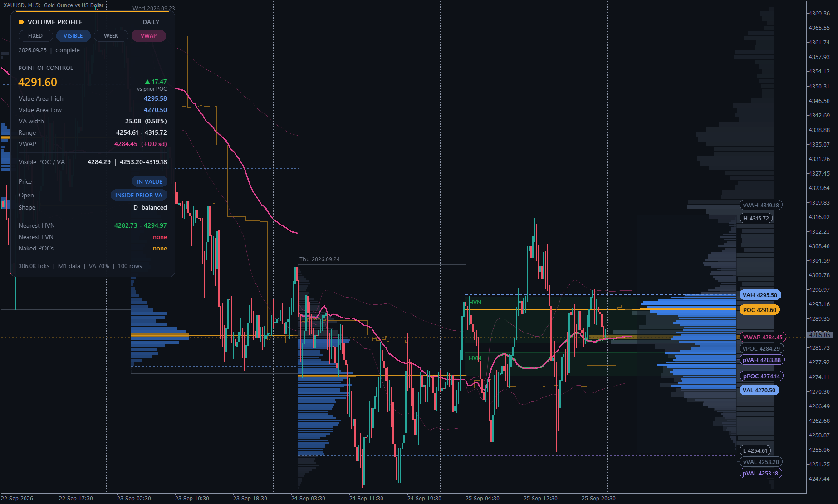The width and height of the screenshot is (838, 504).
Task: Click the Nearest LVN none value
Action: point(160,237)
